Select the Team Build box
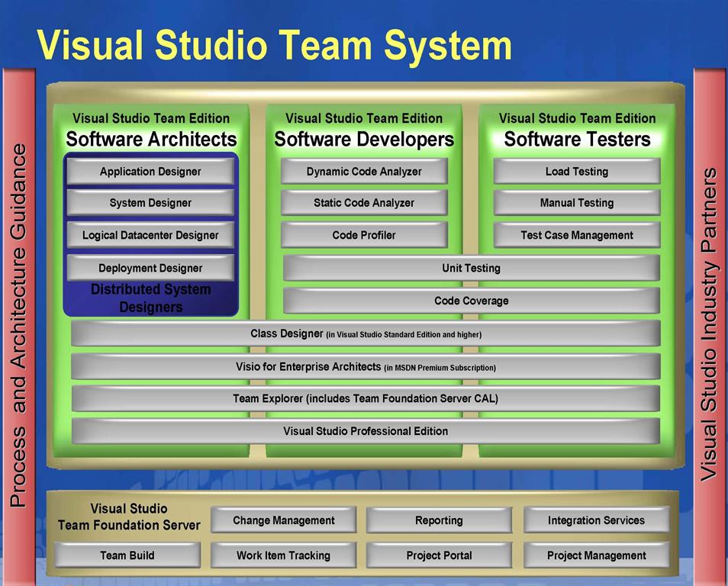Viewport: 728px width, 586px height. click(127, 555)
